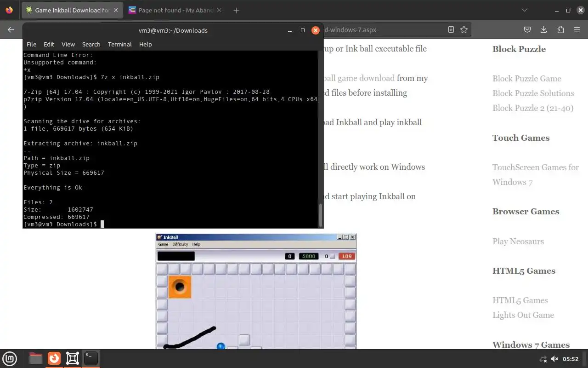
Task: Close the terminal window
Action: pyautogui.click(x=316, y=30)
